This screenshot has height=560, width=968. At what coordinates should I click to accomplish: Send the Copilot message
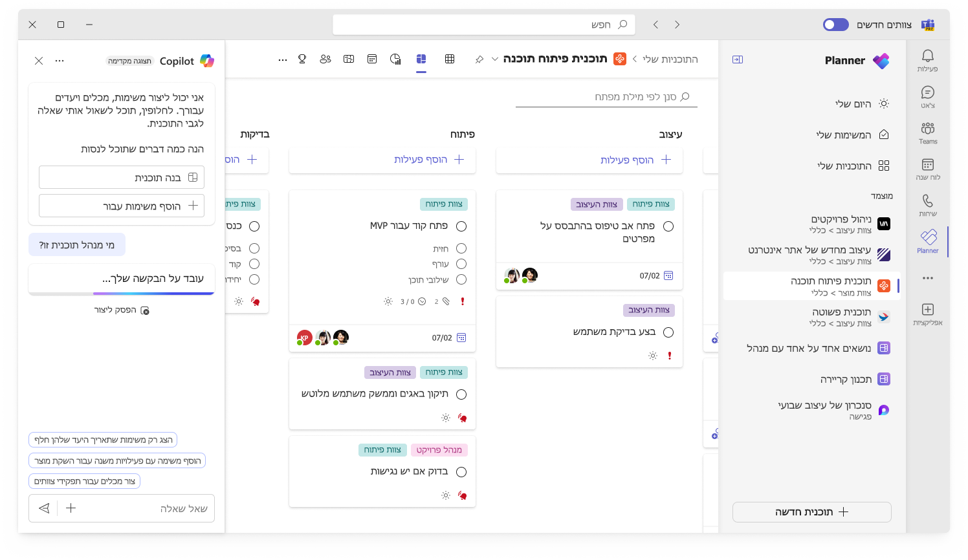pyautogui.click(x=44, y=508)
